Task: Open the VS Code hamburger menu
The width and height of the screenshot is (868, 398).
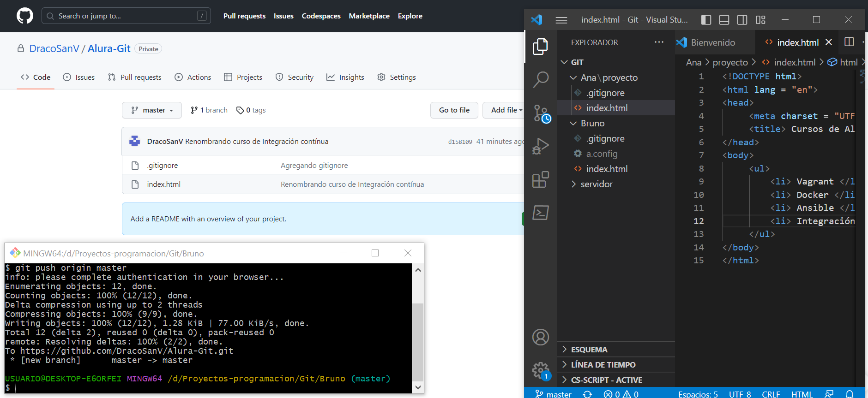Action: (x=561, y=20)
